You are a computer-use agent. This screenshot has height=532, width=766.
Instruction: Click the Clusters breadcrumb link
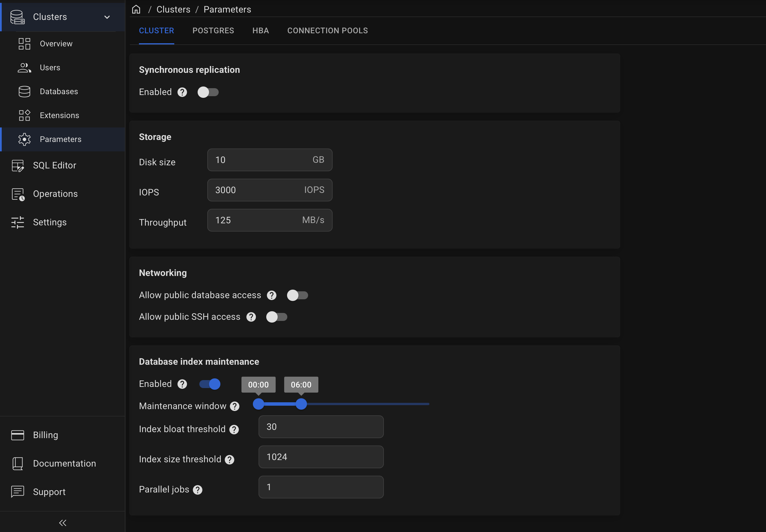pyautogui.click(x=173, y=9)
